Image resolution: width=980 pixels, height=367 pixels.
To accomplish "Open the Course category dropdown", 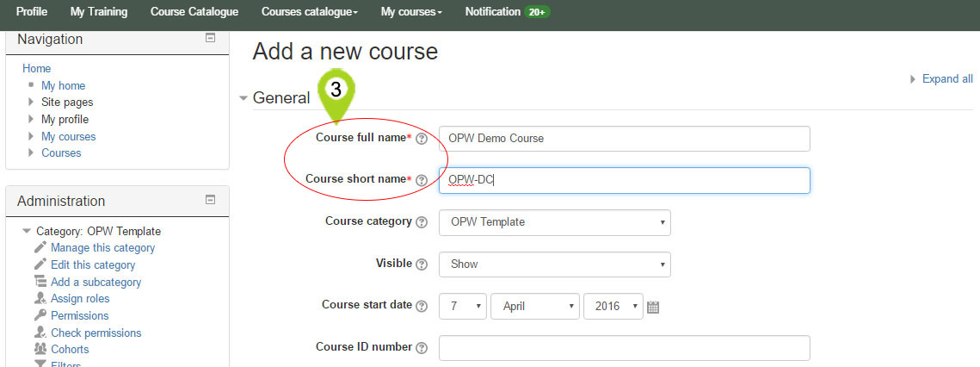I will (x=554, y=222).
